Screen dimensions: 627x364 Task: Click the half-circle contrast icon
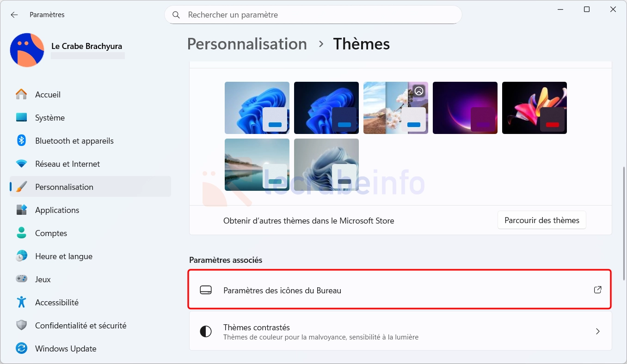tap(206, 331)
